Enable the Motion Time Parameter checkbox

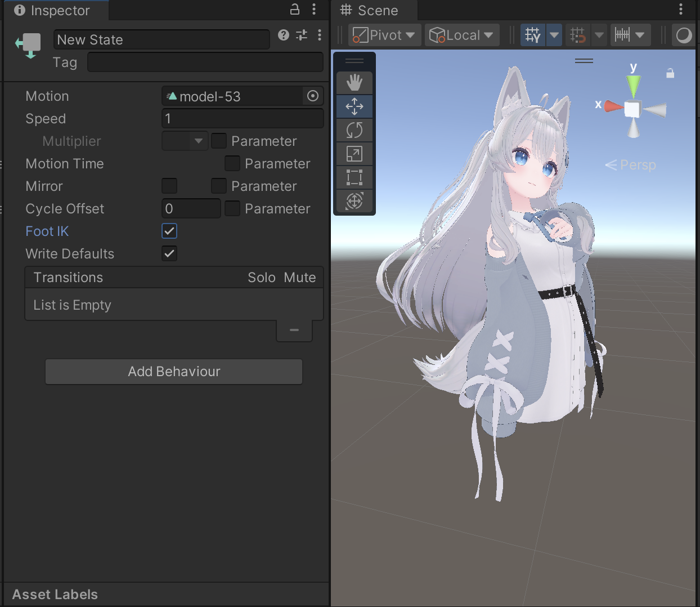pyautogui.click(x=232, y=163)
